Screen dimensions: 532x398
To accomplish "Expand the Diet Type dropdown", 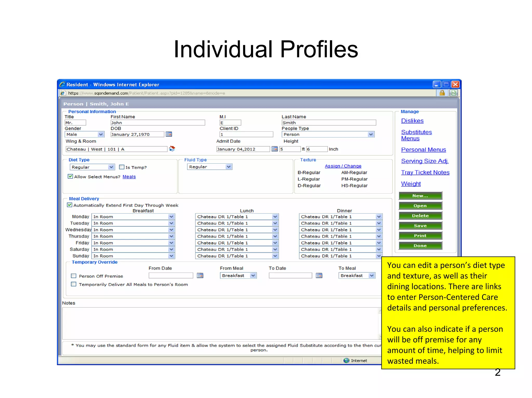I will click(x=111, y=167).
